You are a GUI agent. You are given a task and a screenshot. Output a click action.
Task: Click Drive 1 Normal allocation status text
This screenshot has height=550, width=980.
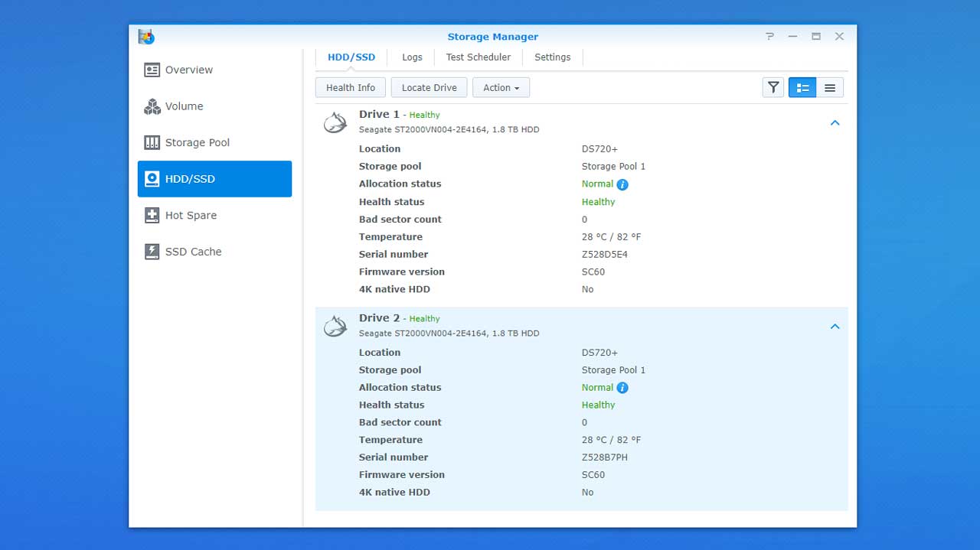click(597, 184)
